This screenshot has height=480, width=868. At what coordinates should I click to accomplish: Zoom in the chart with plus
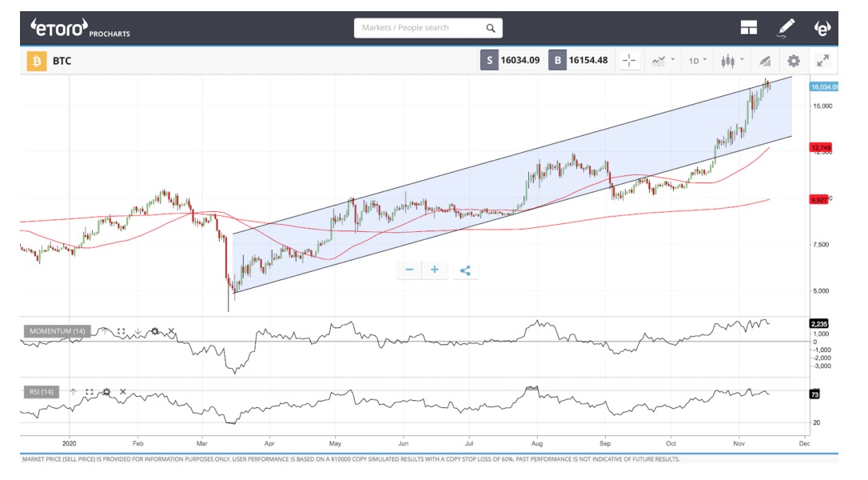pyautogui.click(x=435, y=270)
